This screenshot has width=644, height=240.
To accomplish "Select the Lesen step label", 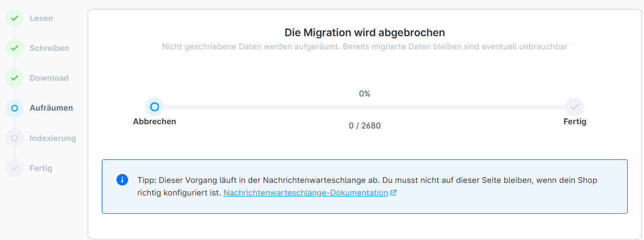I will [x=41, y=18].
